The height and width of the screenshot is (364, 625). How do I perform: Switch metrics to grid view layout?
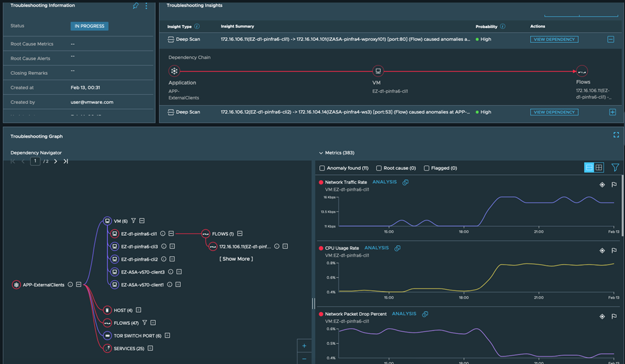point(599,168)
